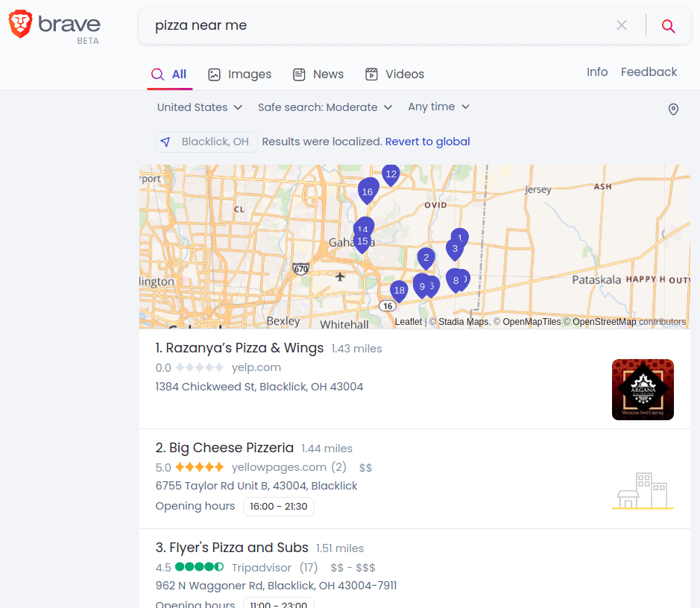Click the magnifying glass search button
This screenshot has width=700, height=608.
(x=668, y=25)
